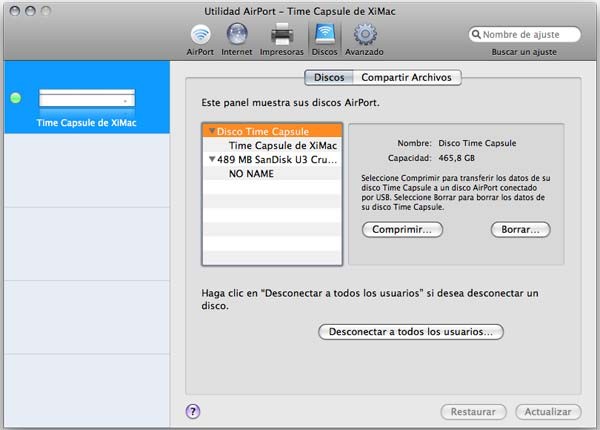
Task: Open the Avanzado gear icon
Action: [365, 34]
